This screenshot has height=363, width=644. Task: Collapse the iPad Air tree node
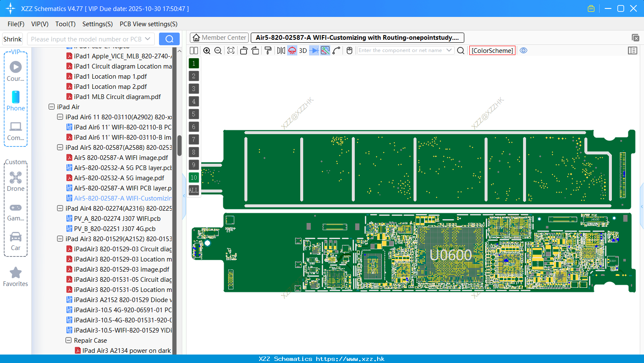(52, 107)
